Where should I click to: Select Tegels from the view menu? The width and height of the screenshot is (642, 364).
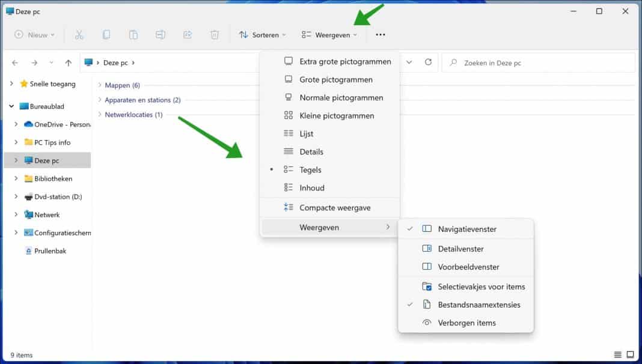[x=311, y=169]
